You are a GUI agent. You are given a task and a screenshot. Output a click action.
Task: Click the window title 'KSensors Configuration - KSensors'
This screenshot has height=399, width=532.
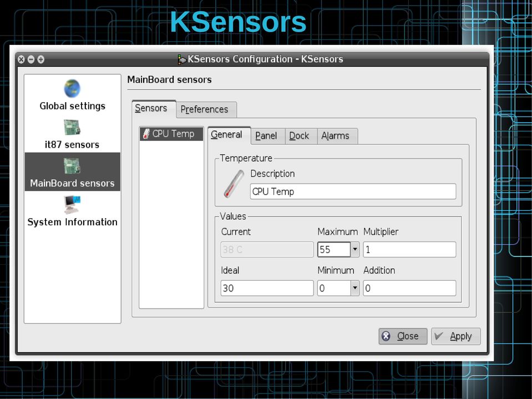tap(265, 59)
